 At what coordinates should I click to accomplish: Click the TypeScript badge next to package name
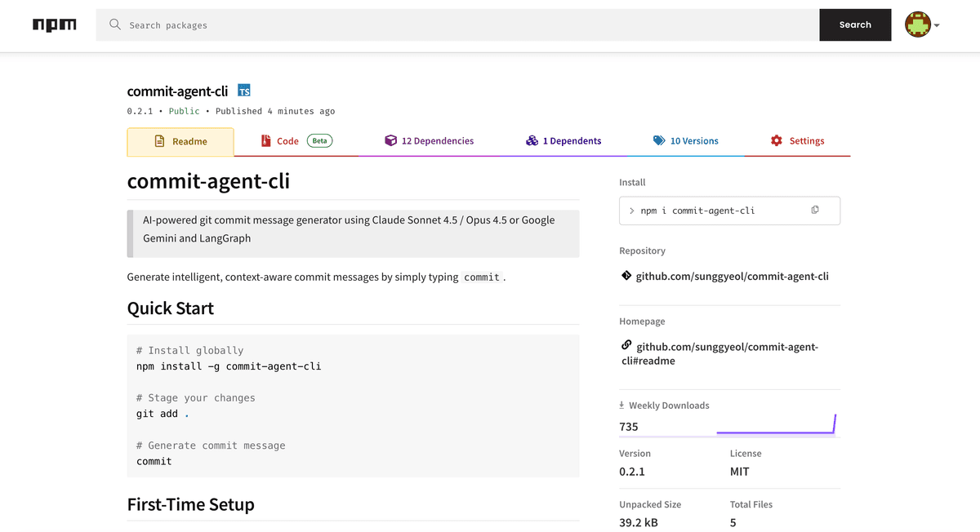coord(243,91)
